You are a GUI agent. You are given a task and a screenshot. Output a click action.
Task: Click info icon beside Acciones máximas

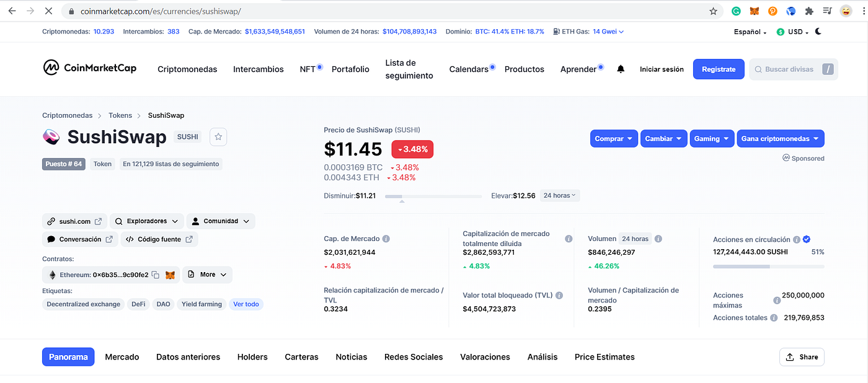[x=777, y=301]
